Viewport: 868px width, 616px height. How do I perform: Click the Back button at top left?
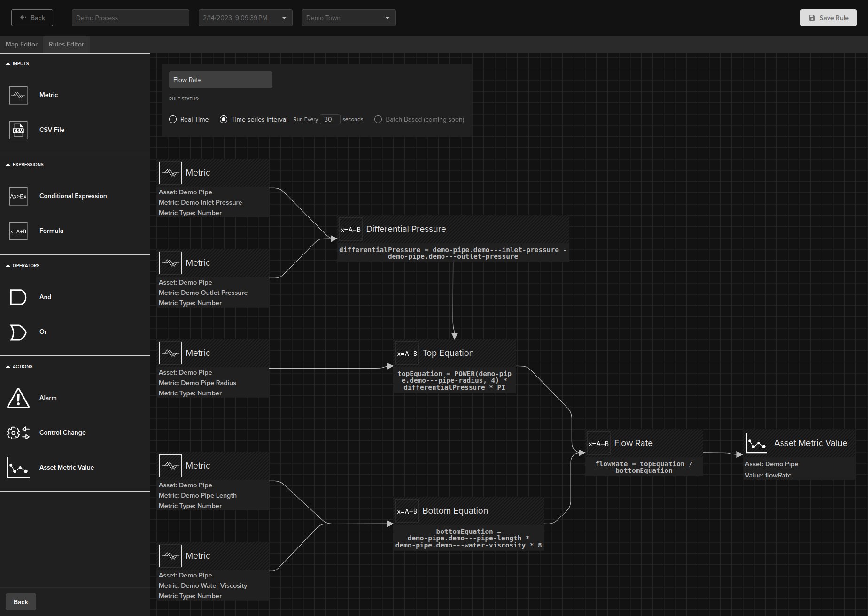pos(31,17)
